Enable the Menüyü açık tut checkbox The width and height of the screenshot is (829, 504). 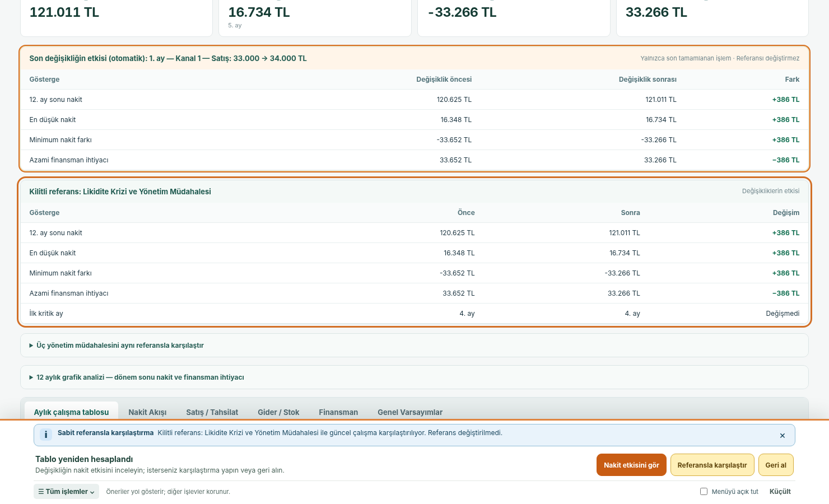pyautogui.click(x=704, y=491)
